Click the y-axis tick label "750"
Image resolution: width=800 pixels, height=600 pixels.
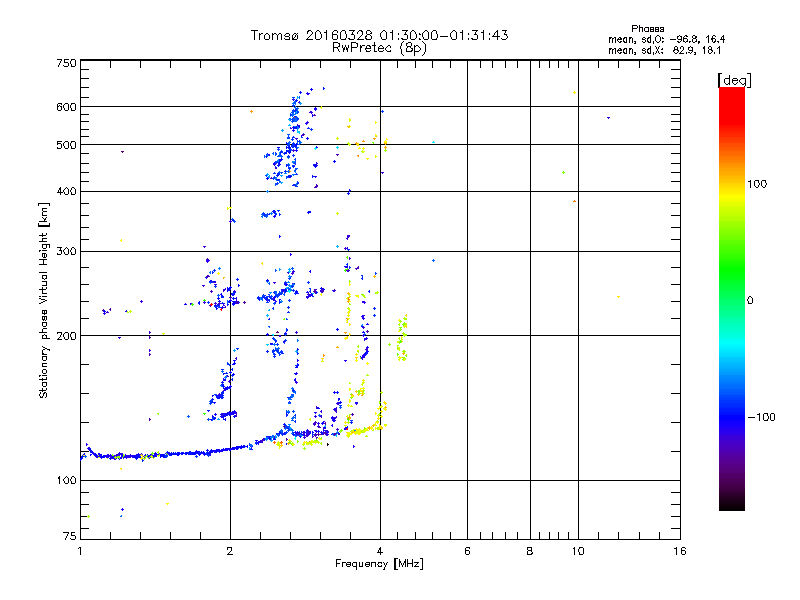tap(66, 63)
